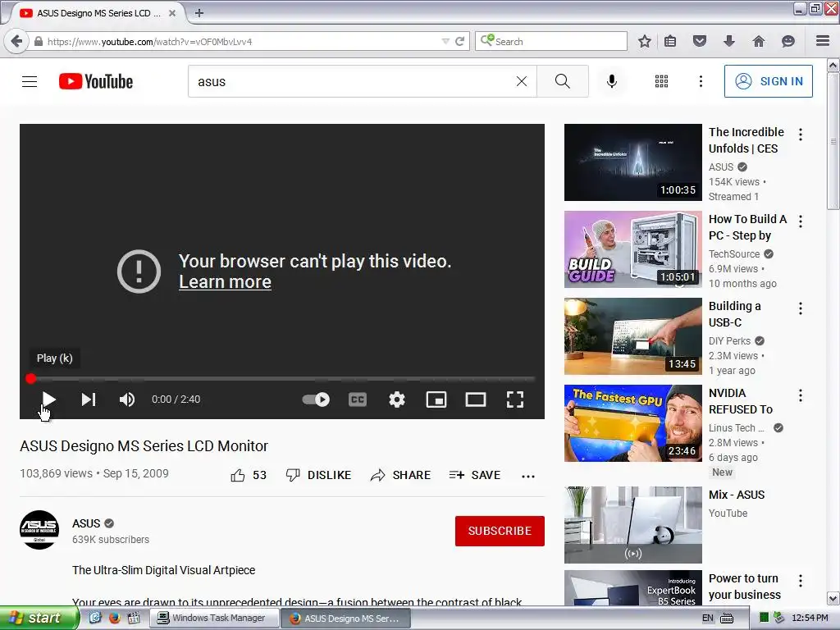840x630 pixels.
Task: Open options menu for NVIDIA REFUSED video
Action: click(x=801, y=395)
